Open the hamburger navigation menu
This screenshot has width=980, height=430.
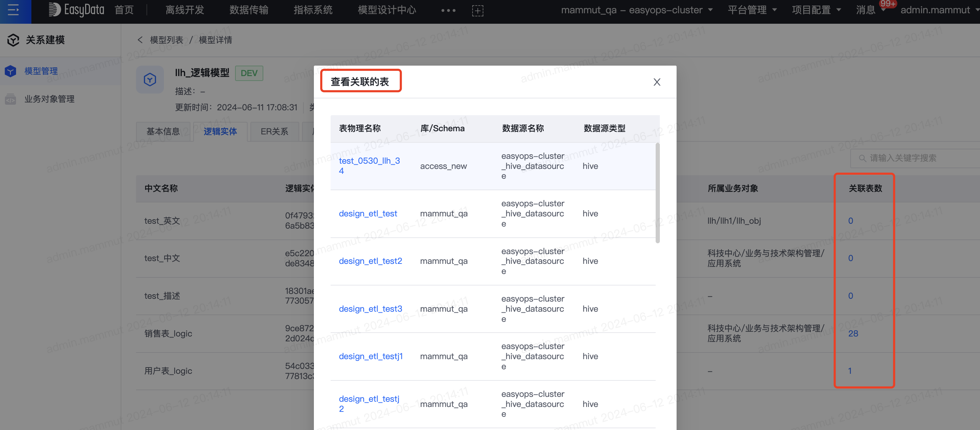click(x=14, y=10)
